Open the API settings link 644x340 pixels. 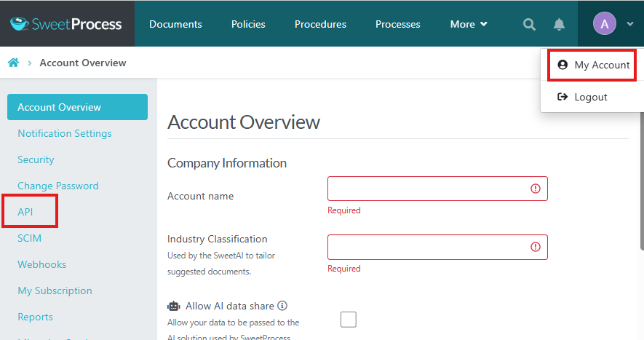[x=25, y=212]
